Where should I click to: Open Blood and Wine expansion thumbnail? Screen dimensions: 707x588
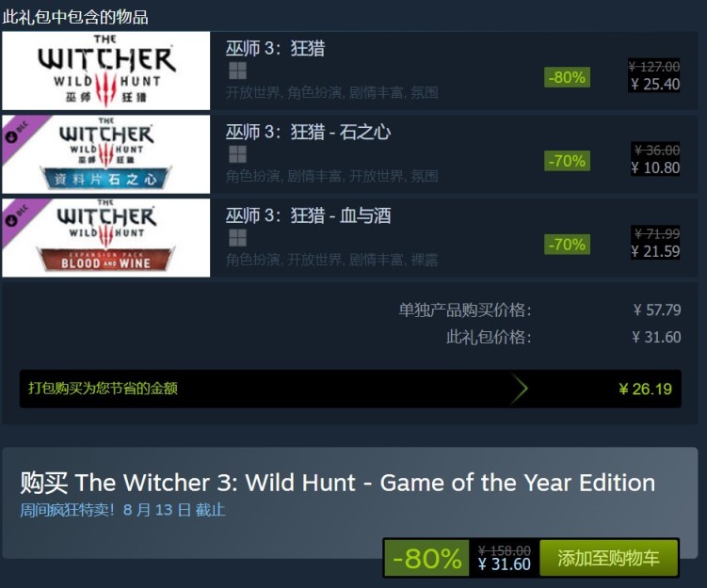pos(106,237)
